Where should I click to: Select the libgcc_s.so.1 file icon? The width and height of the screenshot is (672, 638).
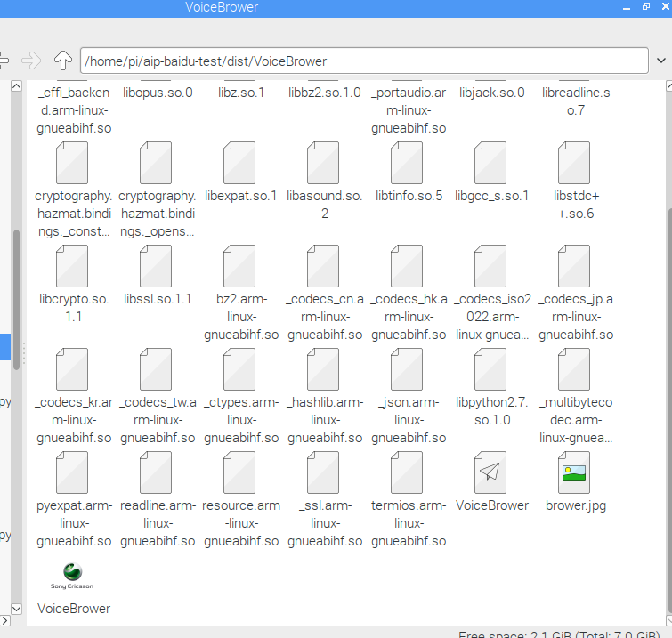pyautogui.click(x=490, y=163)
